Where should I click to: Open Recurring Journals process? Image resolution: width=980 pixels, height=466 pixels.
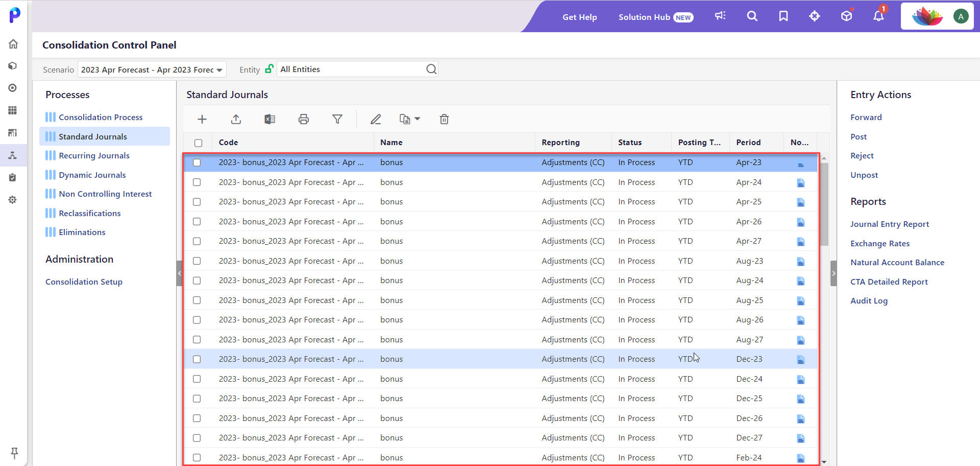click(94, 155)
